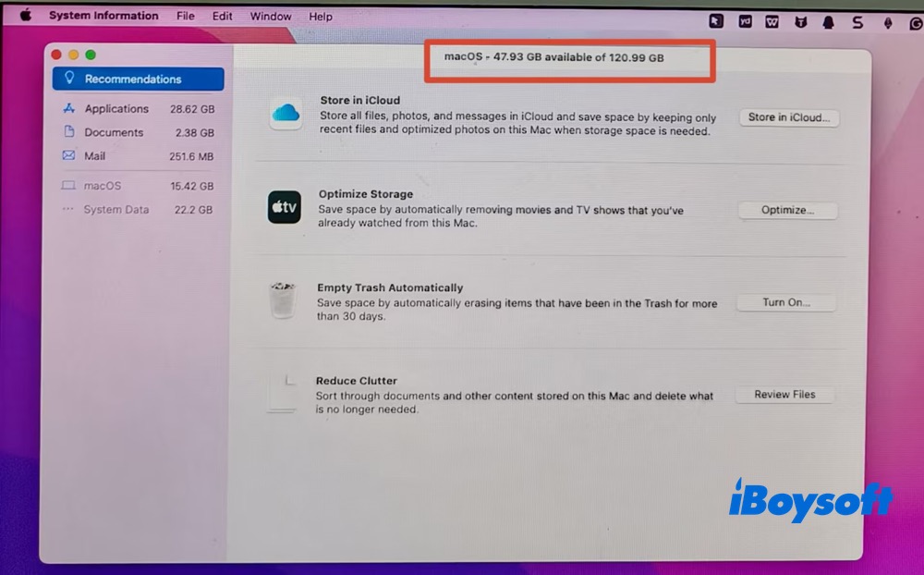This screenshot has height=575, width=924.
Task: Click the System Data ellipsis icon
Action: (67, 209)
